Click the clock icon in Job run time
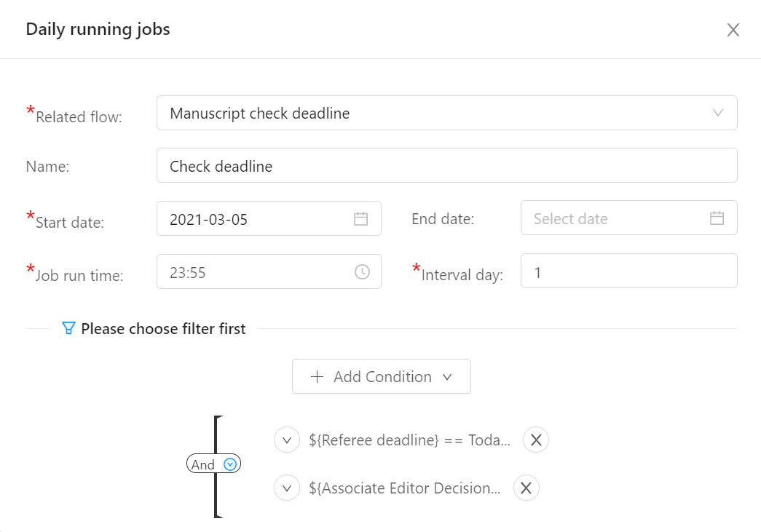The image size is (761, 532). [362, 271]
